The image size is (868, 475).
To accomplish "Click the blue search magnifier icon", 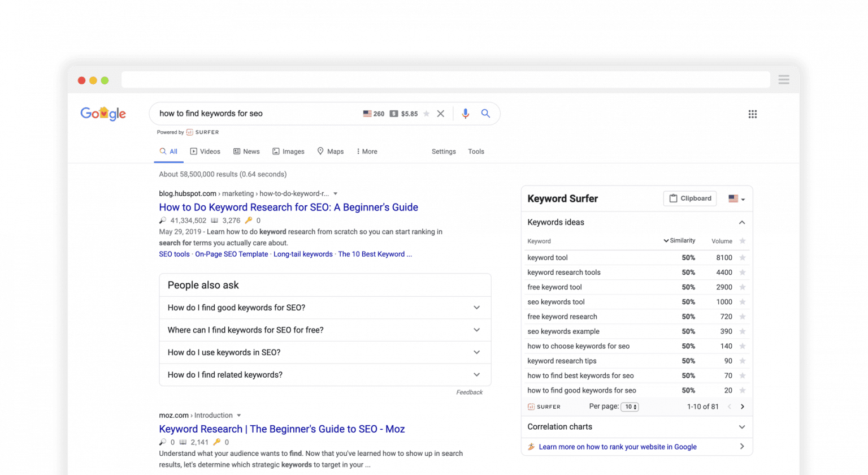I will point(485,114).
